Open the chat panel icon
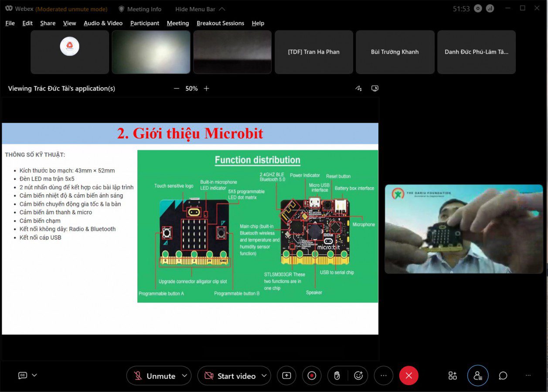This screenshot has width=548, height=392. pyautogui.click(x=503, y=375)
